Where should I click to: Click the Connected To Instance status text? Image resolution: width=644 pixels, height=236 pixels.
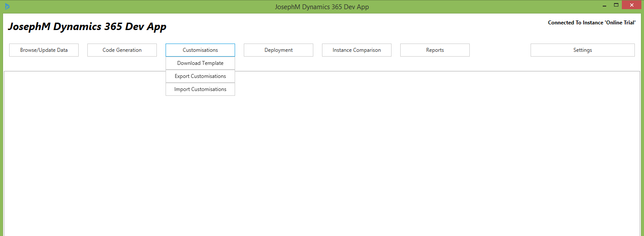[591, 23]
